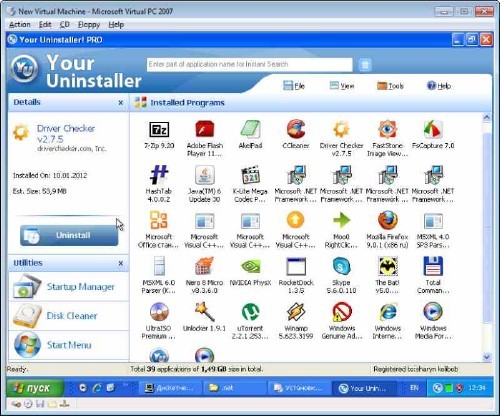Select the Microsoft Office program icon
500x416 pixels.
[159, 220]
